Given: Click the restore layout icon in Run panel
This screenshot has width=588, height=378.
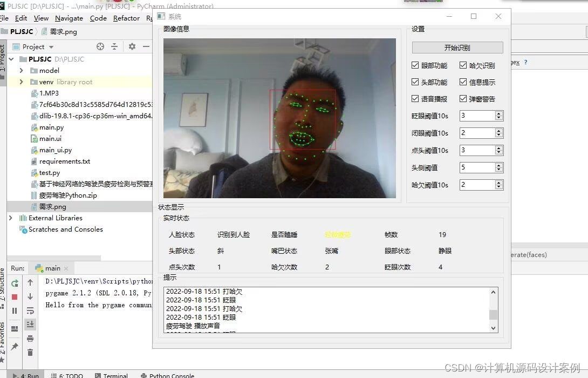Looking at the screenshot, I should (x=15, y=329).
